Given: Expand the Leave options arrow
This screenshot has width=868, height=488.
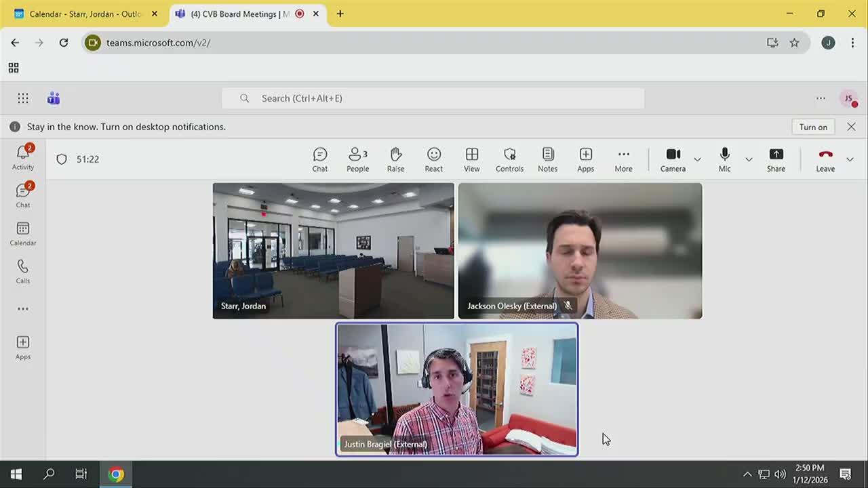Looking at the screenshot, I should [850, 159].
